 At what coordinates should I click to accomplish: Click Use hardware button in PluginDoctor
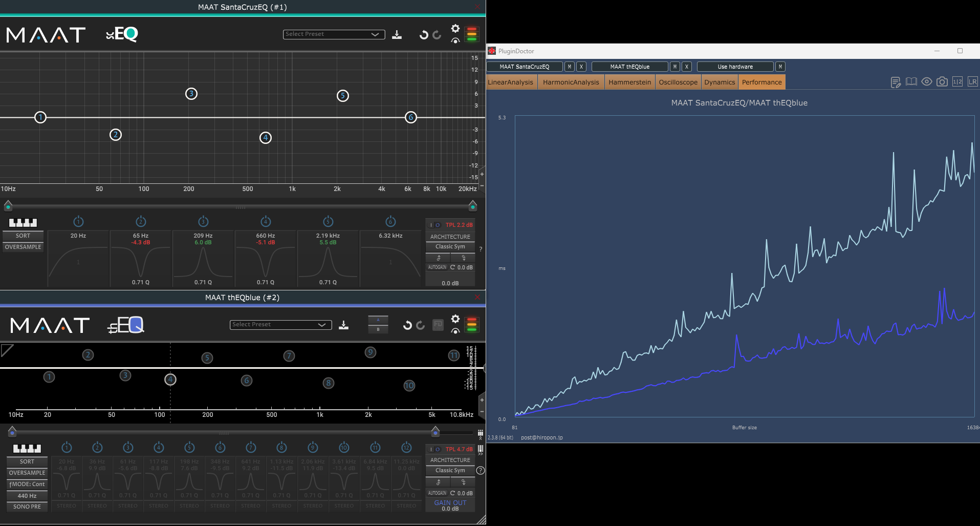(x=735, y=67)
